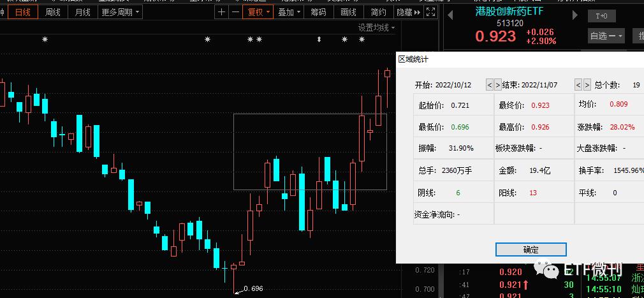Go to previous stock with left arrow
The height and width of the screenshot is (298, 644).
[450, 15]
